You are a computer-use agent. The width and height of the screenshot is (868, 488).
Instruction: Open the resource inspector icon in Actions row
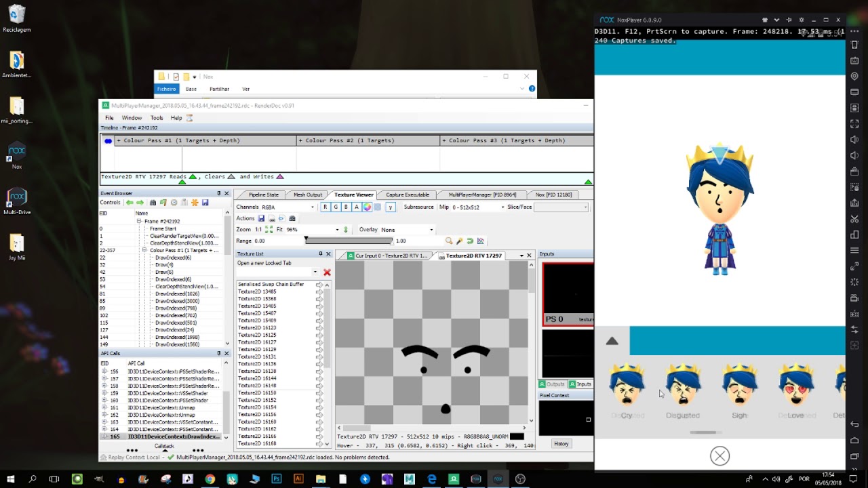pos(292,218)
